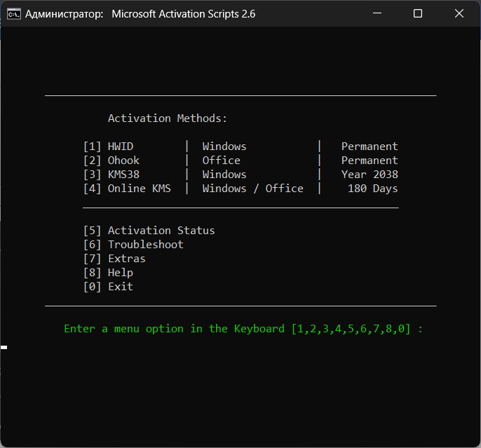Open the [5] Activation Status item
The width and height of the screenshot is (481, 448).
coord(149,231)
